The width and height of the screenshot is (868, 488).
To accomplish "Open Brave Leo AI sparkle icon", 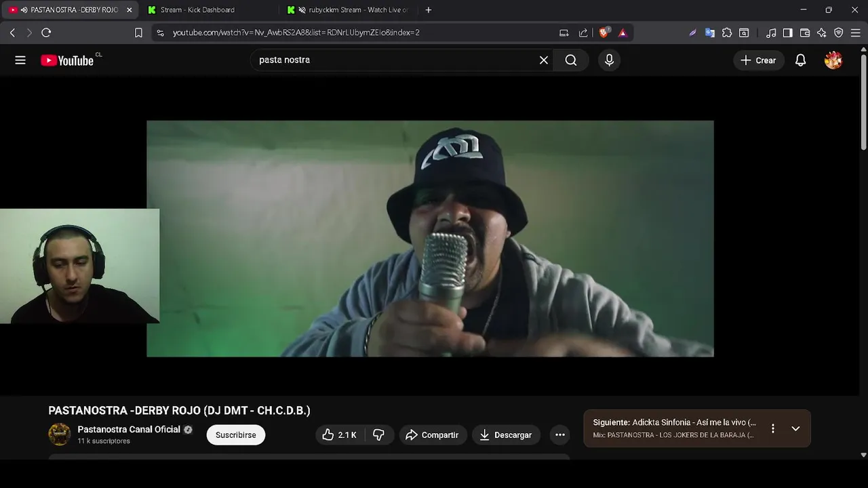I will pyautogui.click(x=822, y=33).
